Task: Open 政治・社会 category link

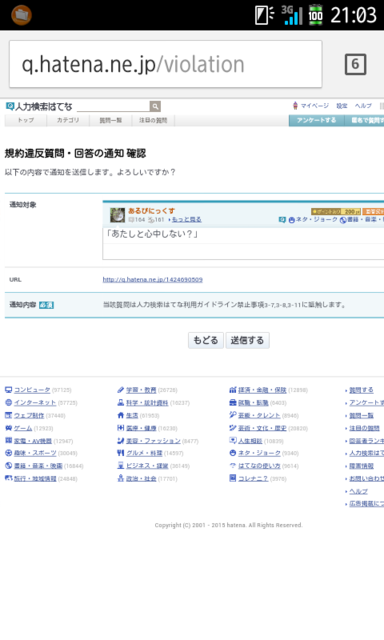Action: pos(141,479)
